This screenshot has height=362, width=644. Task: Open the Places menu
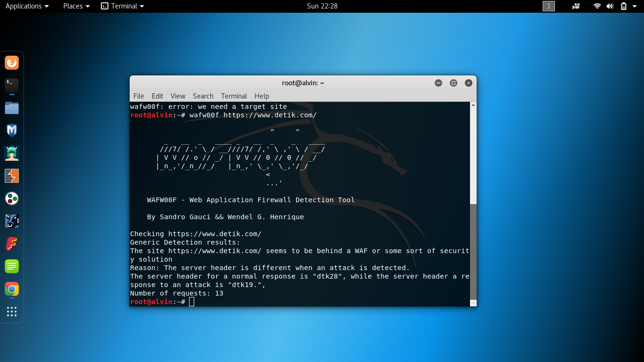click(x=76, y=6)
